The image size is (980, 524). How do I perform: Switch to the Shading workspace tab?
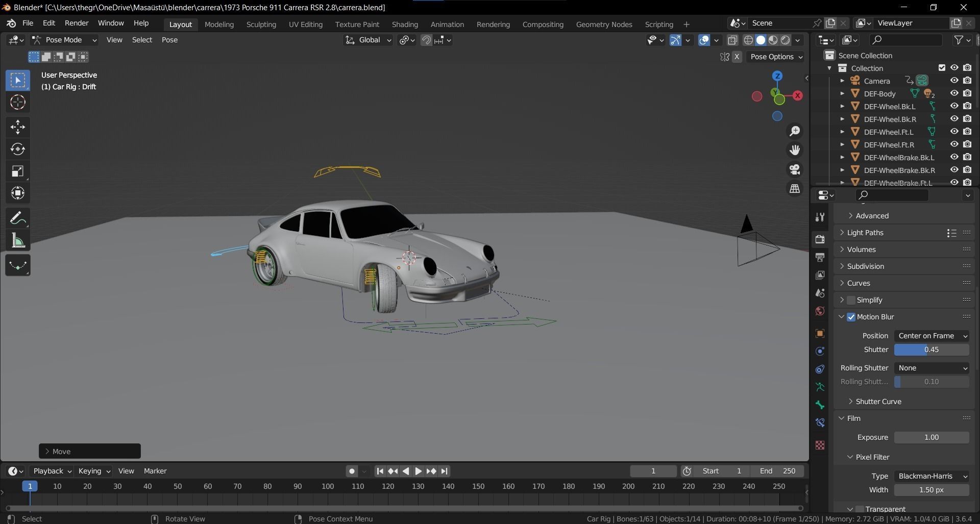click(405, 24)
